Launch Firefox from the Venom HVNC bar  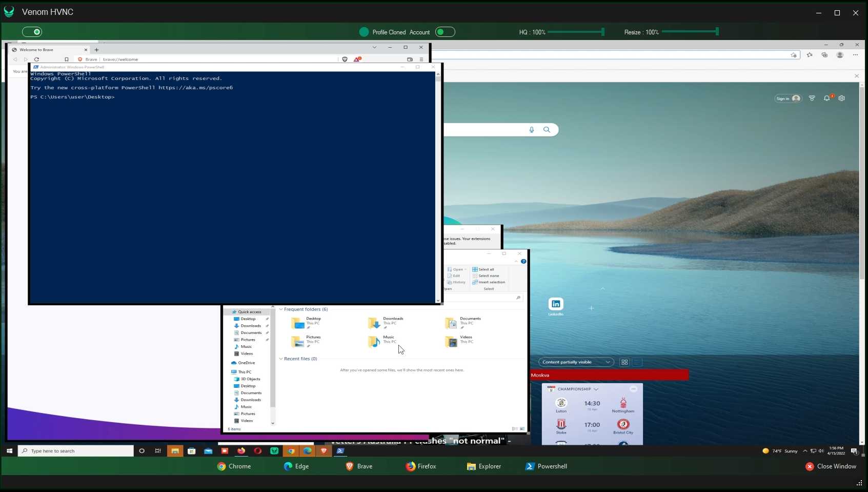[421, 466]
